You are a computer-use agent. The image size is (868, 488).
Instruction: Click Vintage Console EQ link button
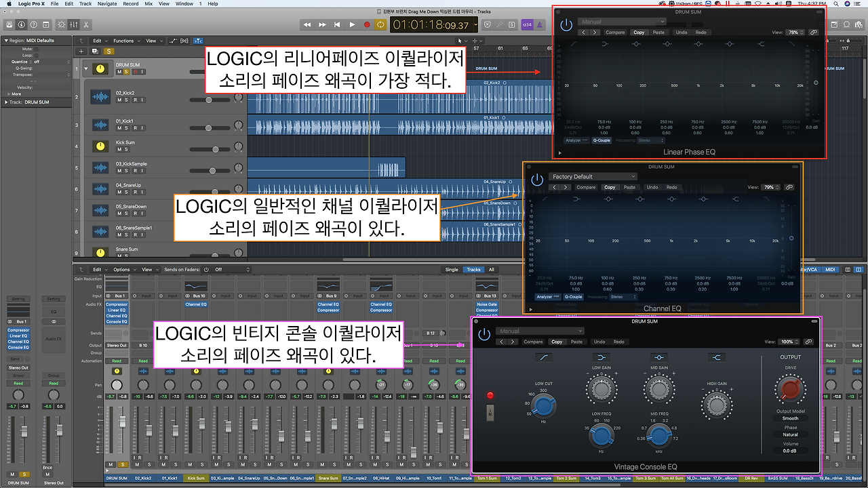tap(807, 342)
